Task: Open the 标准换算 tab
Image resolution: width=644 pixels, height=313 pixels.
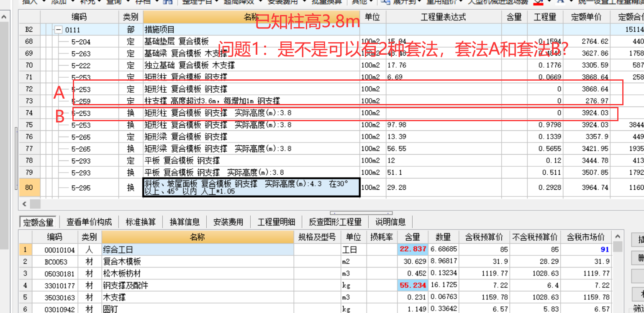Action: pos(141,222)
